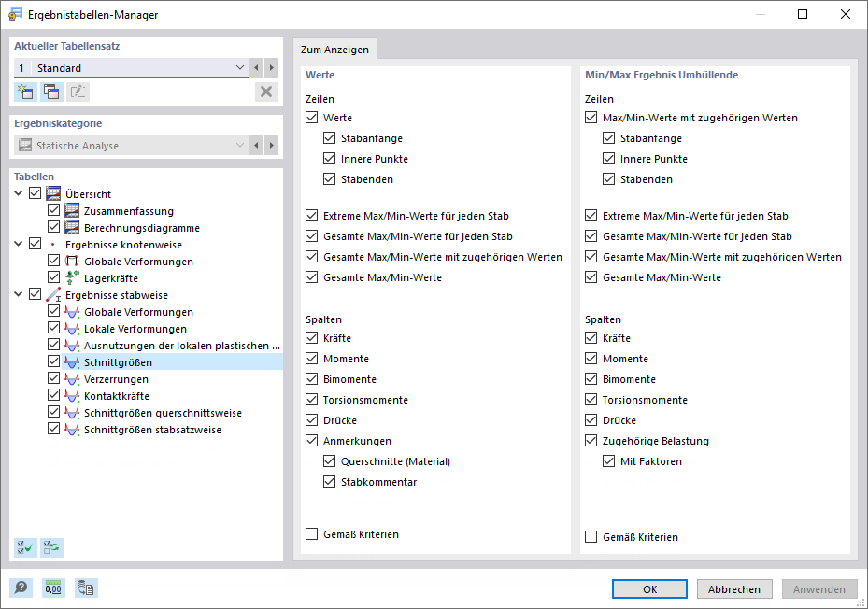Image resolution: width=868 pixels, height=609 pixels.
Task: Create a new table set
Action: point(25,92)
